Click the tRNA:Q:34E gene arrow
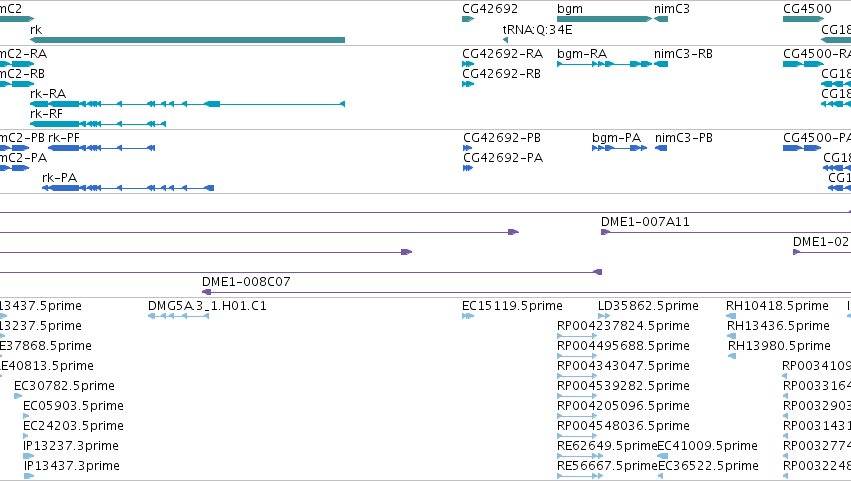The width and height of the screenshot is (851, 481). [505, 40]
